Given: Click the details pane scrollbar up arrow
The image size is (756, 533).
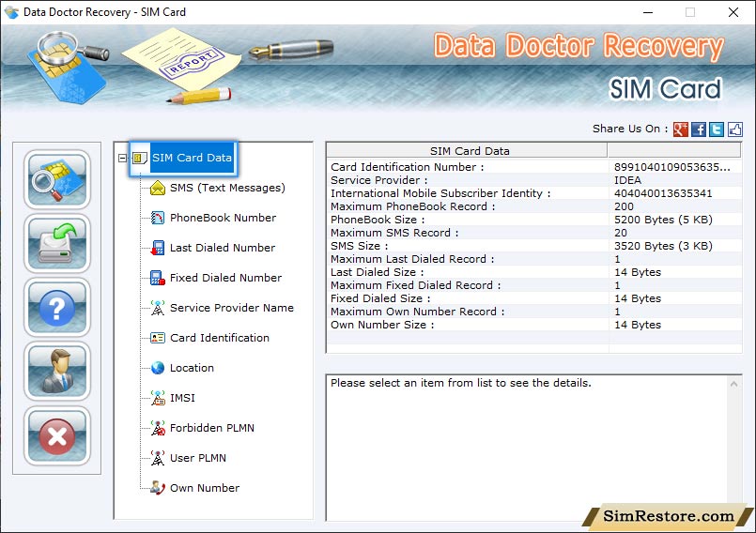Looking at the screenshot, I should [733, 384].
